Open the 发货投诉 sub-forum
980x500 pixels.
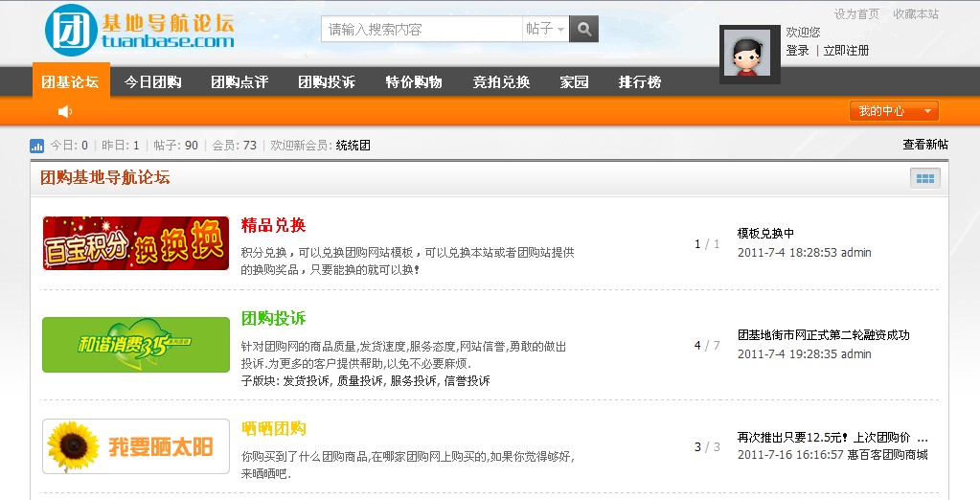click(x=307, y=380)
